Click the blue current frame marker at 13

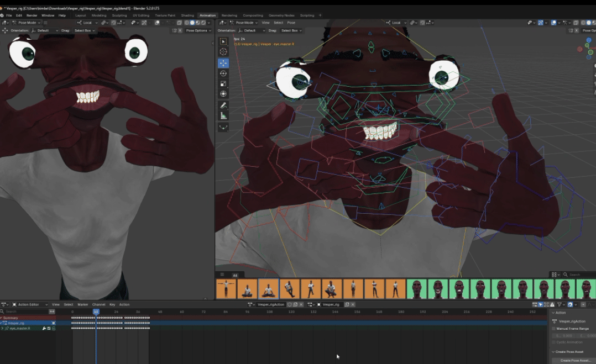[96, 312]
